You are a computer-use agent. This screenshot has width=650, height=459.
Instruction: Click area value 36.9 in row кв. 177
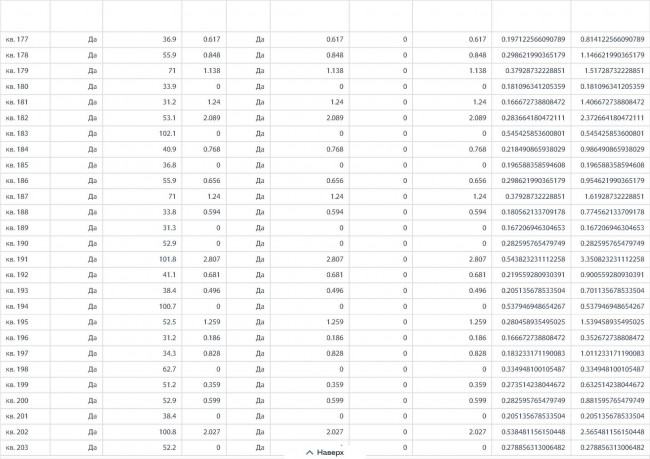point(169,39)
